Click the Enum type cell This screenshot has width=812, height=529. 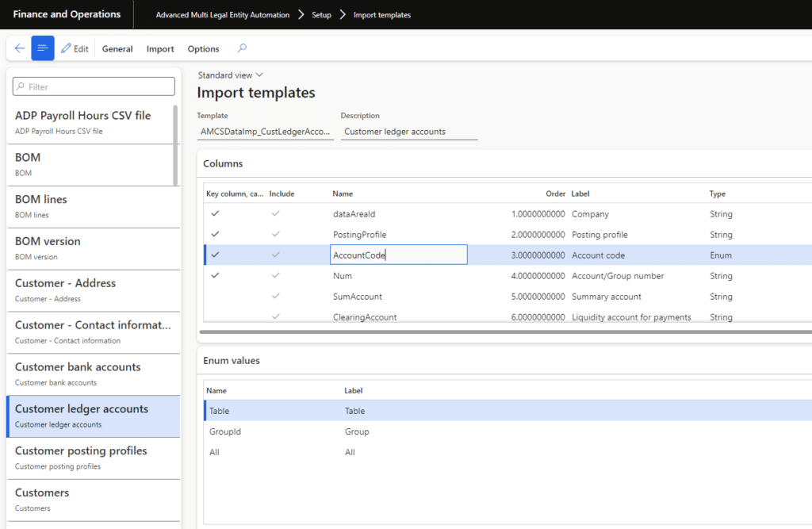tap(720, 255)
